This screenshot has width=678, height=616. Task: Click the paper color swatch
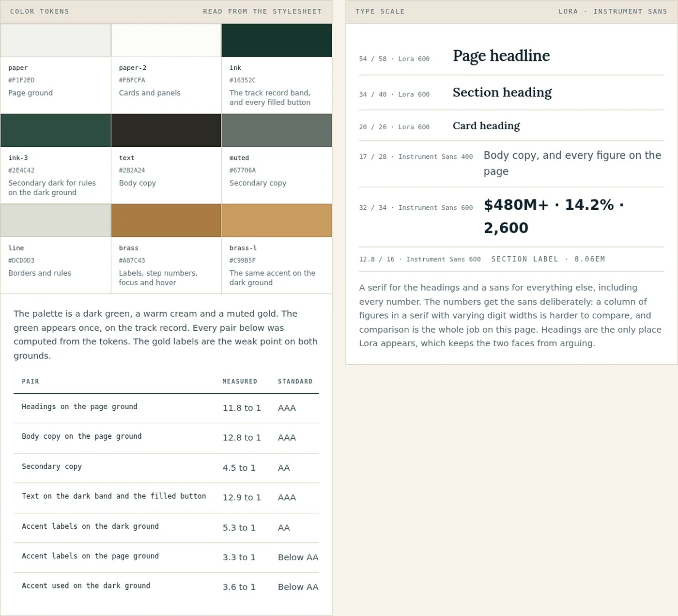point(56,40)
